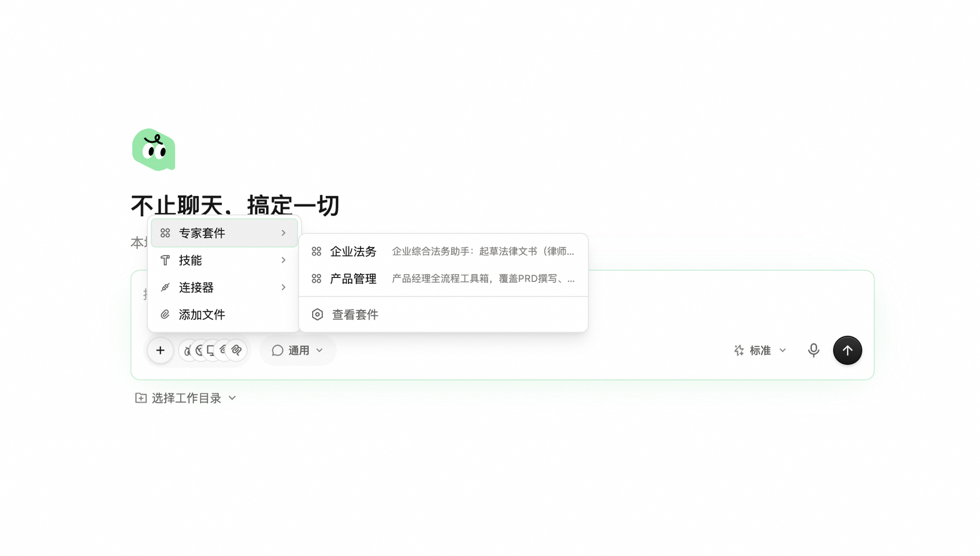
Task: Click the plus button in the input bar
Action: [x=160, y=350]
